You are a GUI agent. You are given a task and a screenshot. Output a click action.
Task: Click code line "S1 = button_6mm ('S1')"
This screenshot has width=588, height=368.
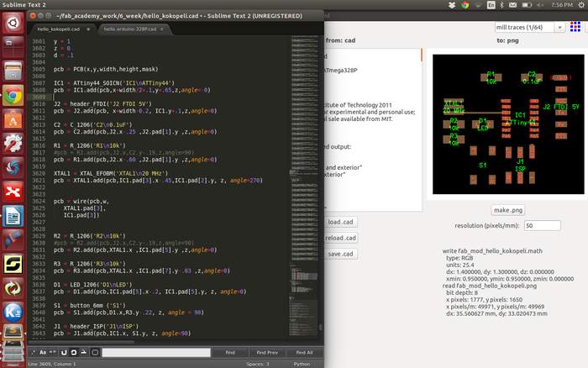(x=90, y=305)
